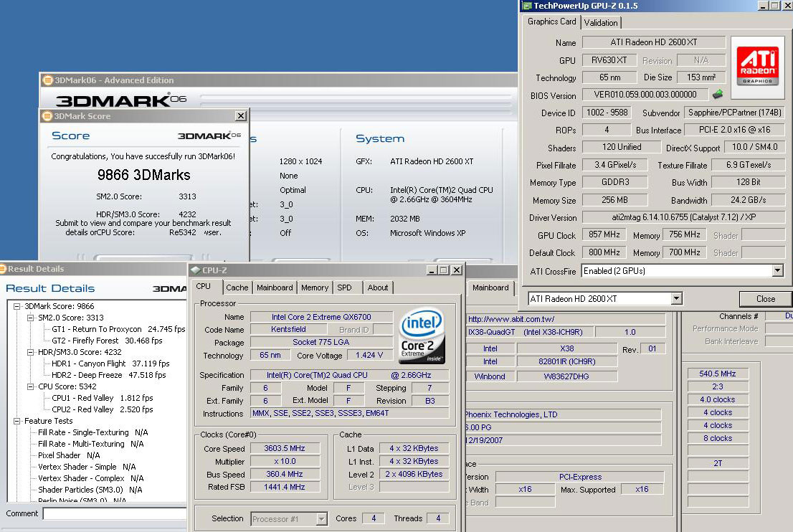The height and width of the screenshot is (532, 793).
Task: Switch to the Cache tab in CPU-Z
Action: coord(237,288)
